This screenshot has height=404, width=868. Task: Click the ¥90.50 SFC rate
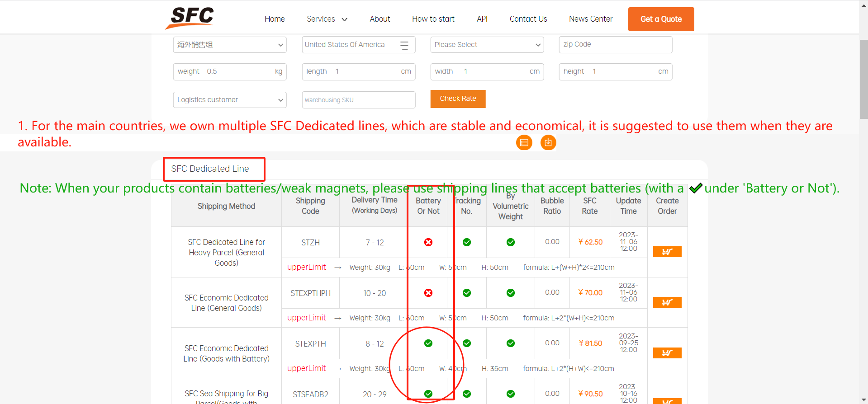pos(590,394)
